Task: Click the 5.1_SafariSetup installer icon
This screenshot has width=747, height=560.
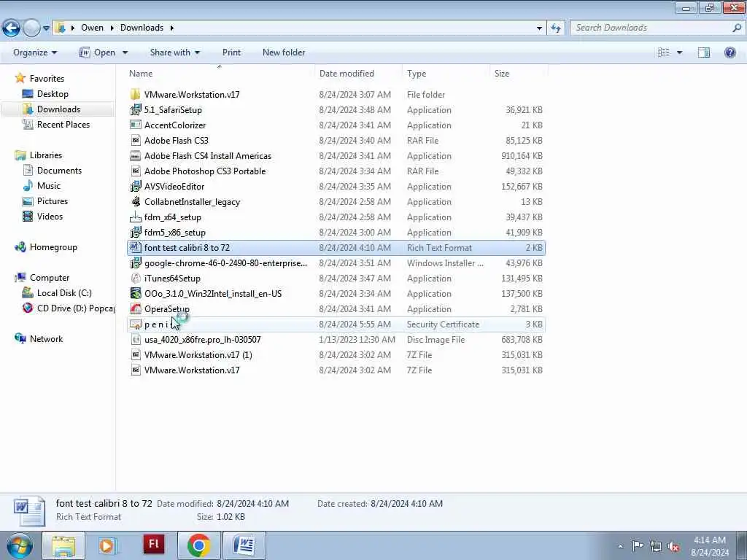Action: (135, 109)
